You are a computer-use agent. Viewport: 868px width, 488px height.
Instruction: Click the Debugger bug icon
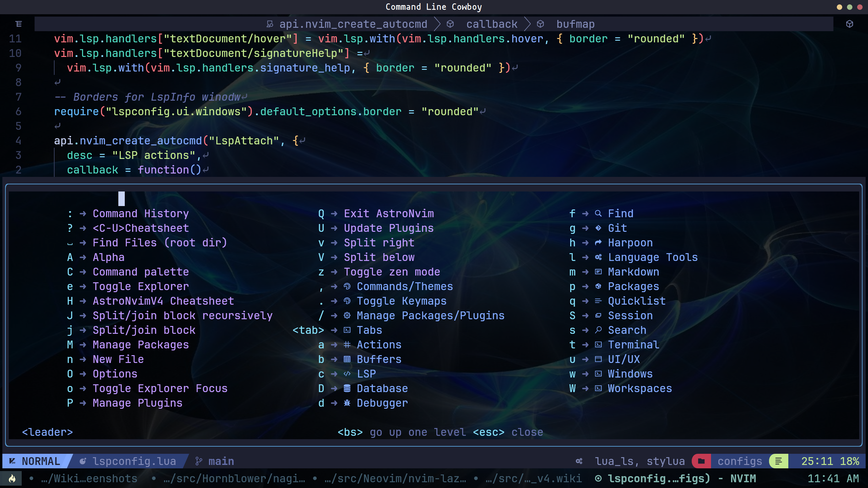click(347, 403)
